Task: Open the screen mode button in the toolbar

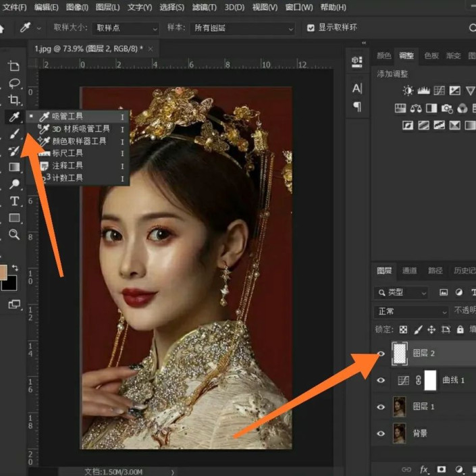Action: [x=14, y=304]
